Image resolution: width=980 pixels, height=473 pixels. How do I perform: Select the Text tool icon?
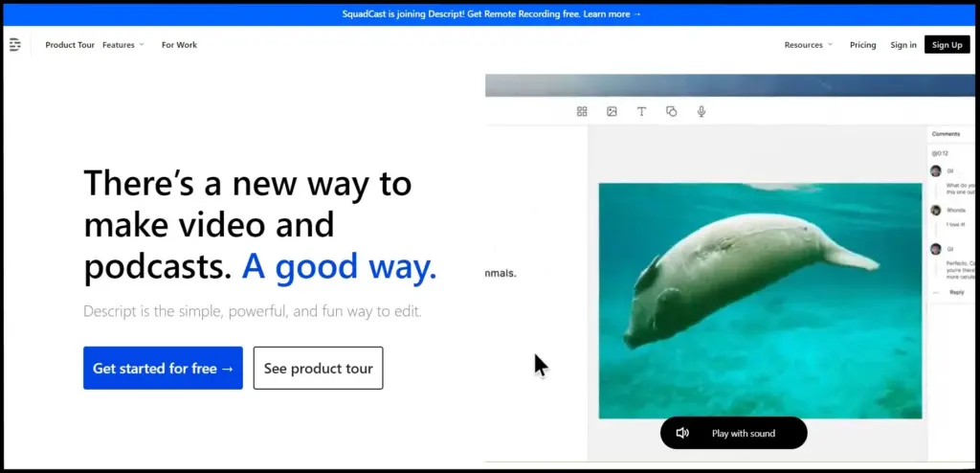click(641, 112)
